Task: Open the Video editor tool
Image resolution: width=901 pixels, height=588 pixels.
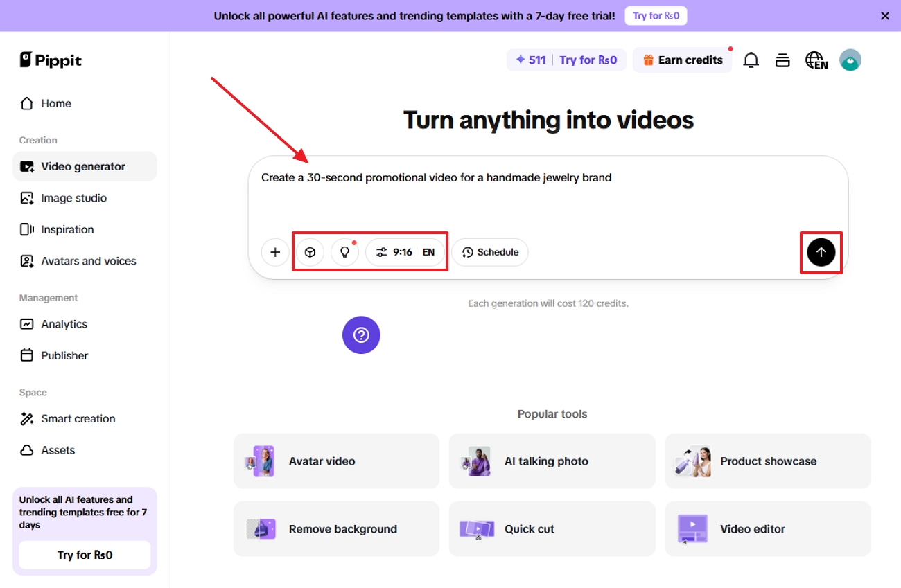Action: (768, 529)
